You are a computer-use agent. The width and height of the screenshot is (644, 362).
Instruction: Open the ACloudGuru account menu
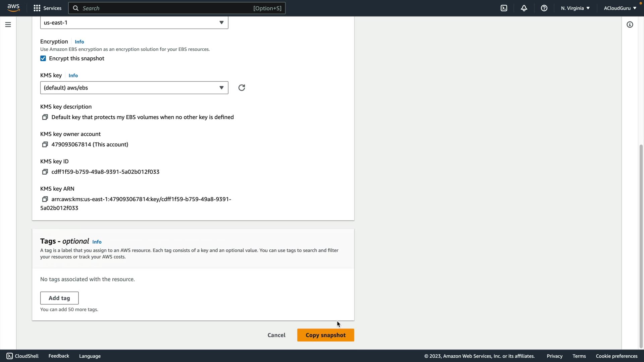coord(620,8)
